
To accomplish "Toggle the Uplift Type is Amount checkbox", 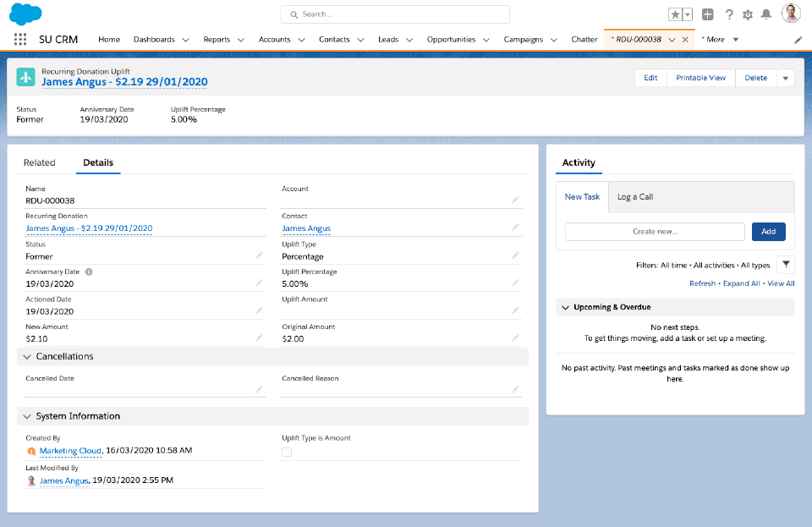I will (287, 453).
